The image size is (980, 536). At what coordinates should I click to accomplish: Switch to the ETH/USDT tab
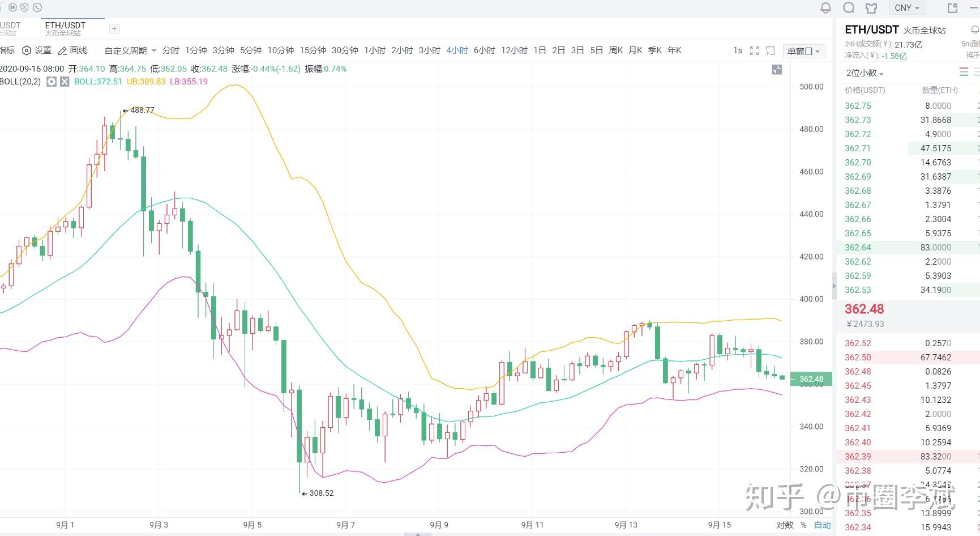(x=64, y=25)
